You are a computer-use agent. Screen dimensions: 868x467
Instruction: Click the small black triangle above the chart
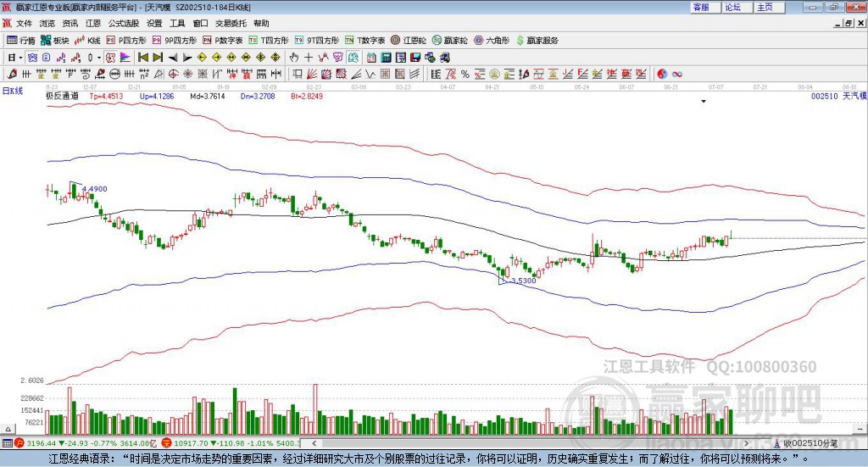click(704, 101)
